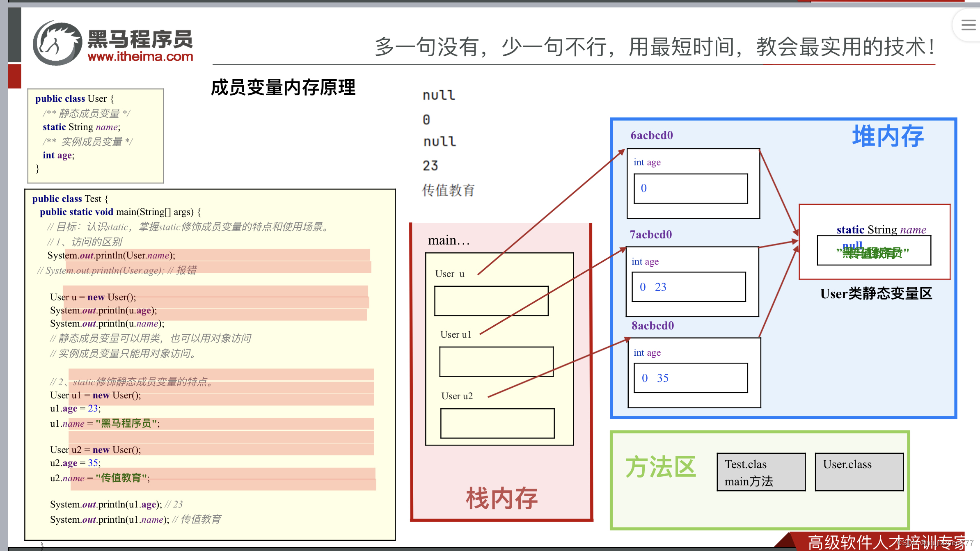
Task: Click the static String name value box
Action: click(x=874, y=251)
